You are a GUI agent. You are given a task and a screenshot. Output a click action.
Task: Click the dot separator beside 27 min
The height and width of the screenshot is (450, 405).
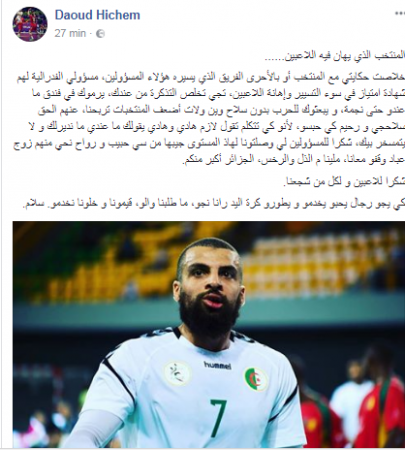[91, 33]
